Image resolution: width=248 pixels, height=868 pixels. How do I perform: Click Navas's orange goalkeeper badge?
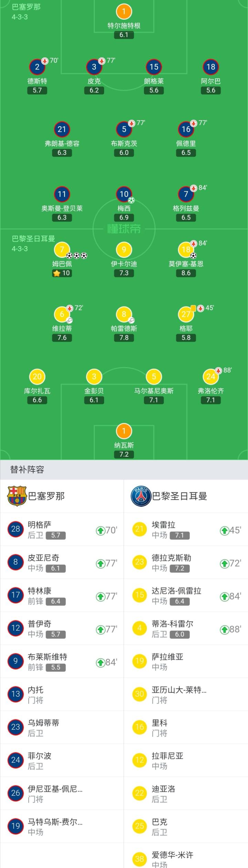pos(124,431)
